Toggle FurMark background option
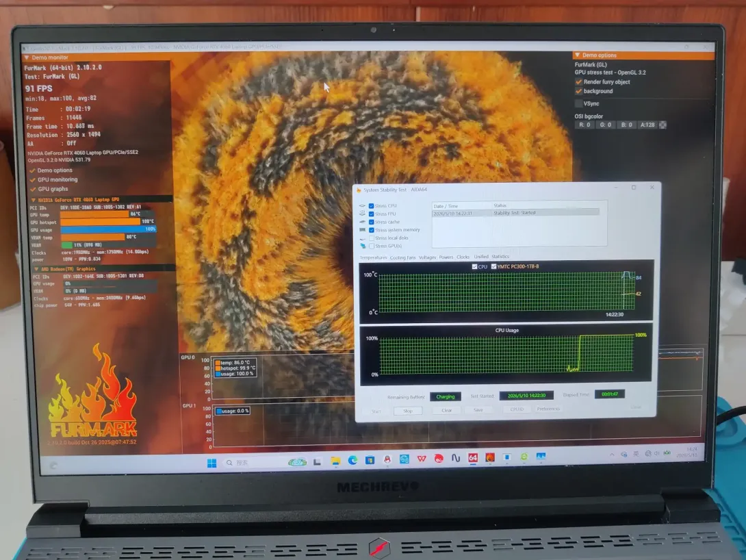This screenshot has width=746, height=560. click(578, 91)
